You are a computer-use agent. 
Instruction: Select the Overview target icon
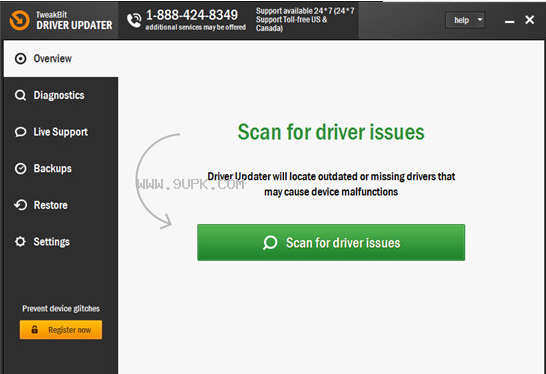[x=21, y=59]
